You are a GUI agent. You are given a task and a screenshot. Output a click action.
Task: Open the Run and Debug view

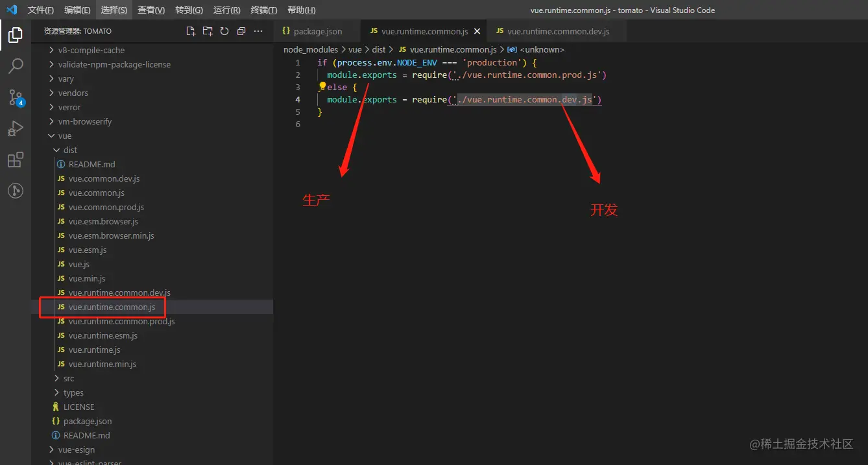click(16, 128)
